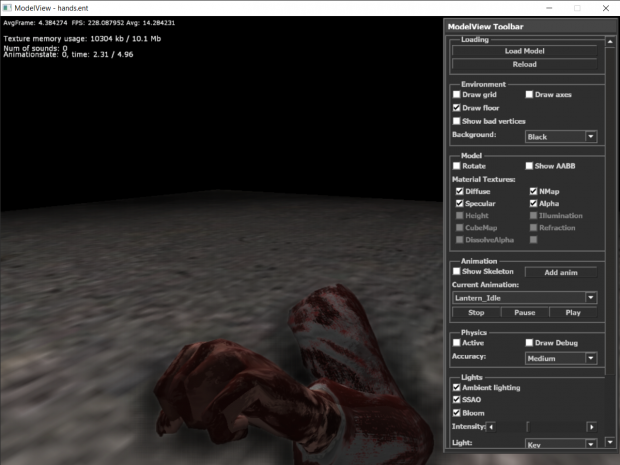The width and height of the screenshot is (620, 465).
Task: Click the Texture memory usage text
Action: pos(82,39)
